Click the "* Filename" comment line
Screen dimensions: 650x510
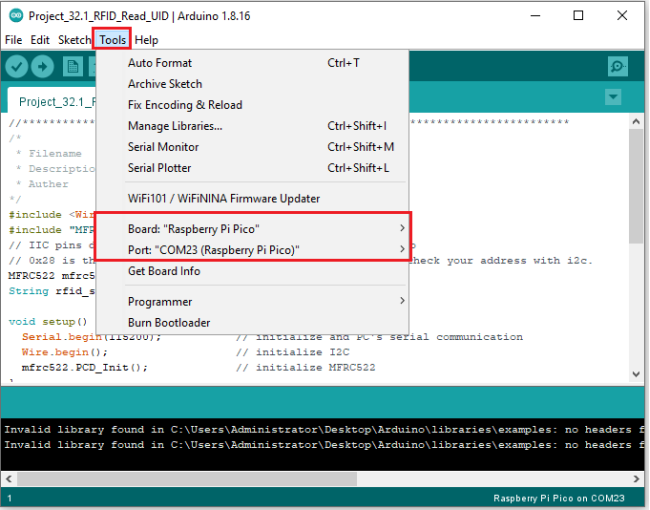pyautogui.click(x=49, y=153)
